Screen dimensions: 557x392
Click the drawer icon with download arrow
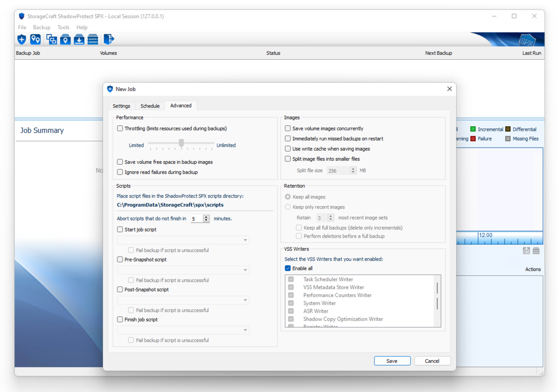tap(79, 39)
